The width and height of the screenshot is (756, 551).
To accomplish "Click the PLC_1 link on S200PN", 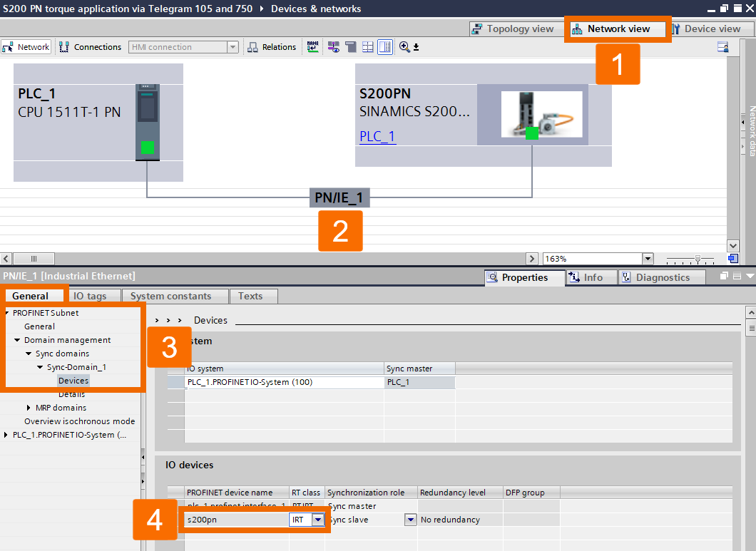I will point(377,136).
